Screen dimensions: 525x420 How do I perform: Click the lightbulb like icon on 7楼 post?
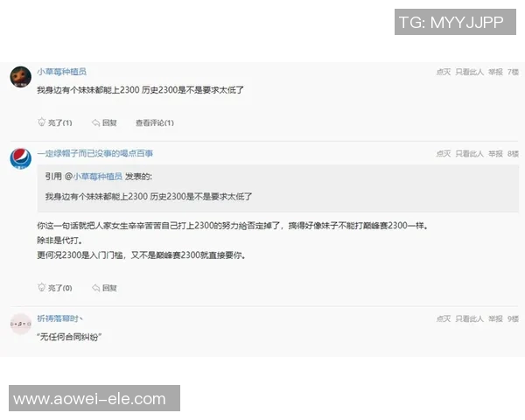(x=41, y=122)
